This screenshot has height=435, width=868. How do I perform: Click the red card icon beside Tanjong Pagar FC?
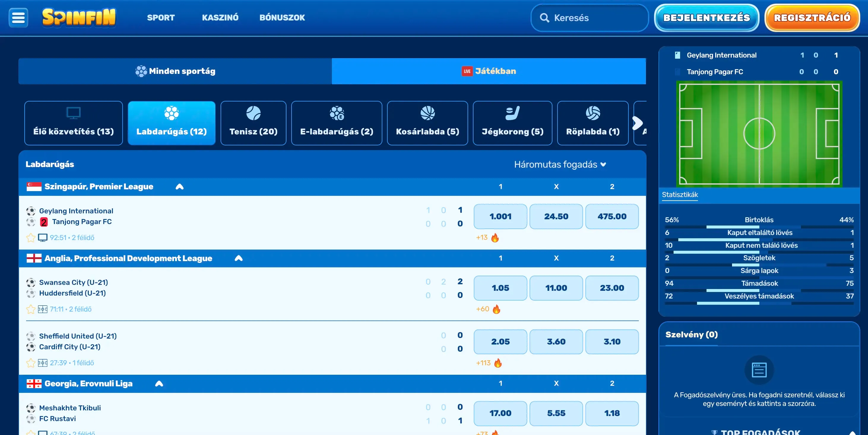coord(44,222)
